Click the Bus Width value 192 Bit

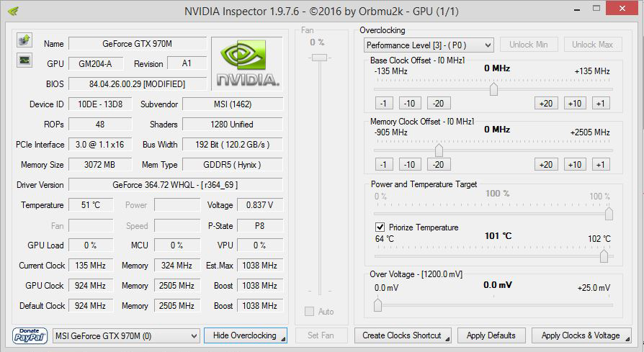click(233, 145)
